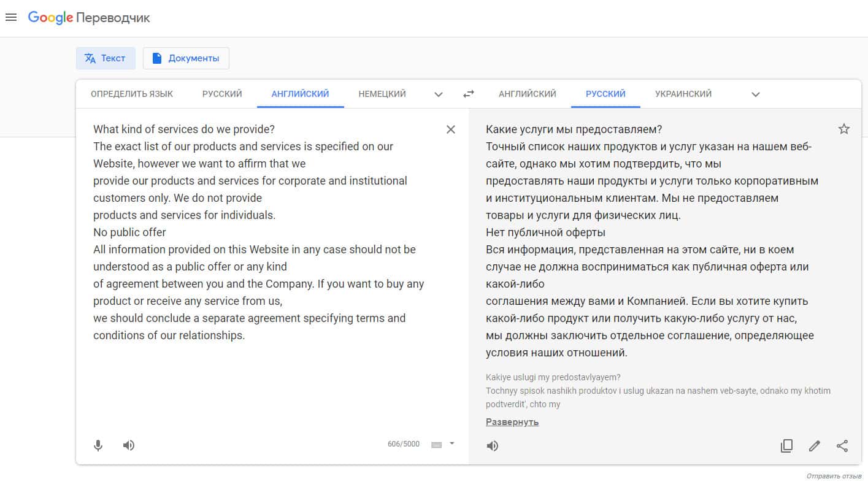
Task: Share the translation result
Action: click(842, 446)
